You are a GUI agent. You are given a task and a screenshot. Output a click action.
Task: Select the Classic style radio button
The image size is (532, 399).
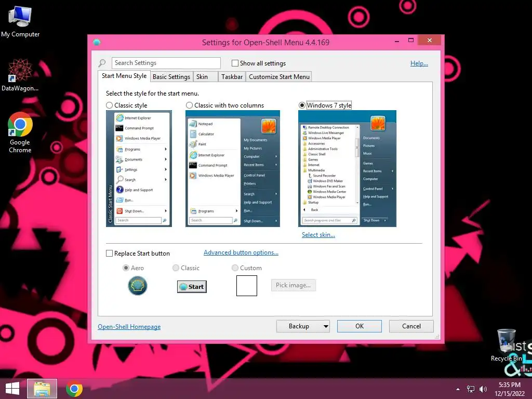coord(109,105)
